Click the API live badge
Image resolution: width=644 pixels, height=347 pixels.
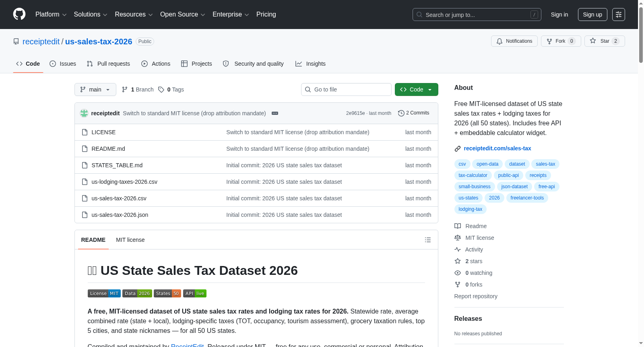click(x=195, y=293)
